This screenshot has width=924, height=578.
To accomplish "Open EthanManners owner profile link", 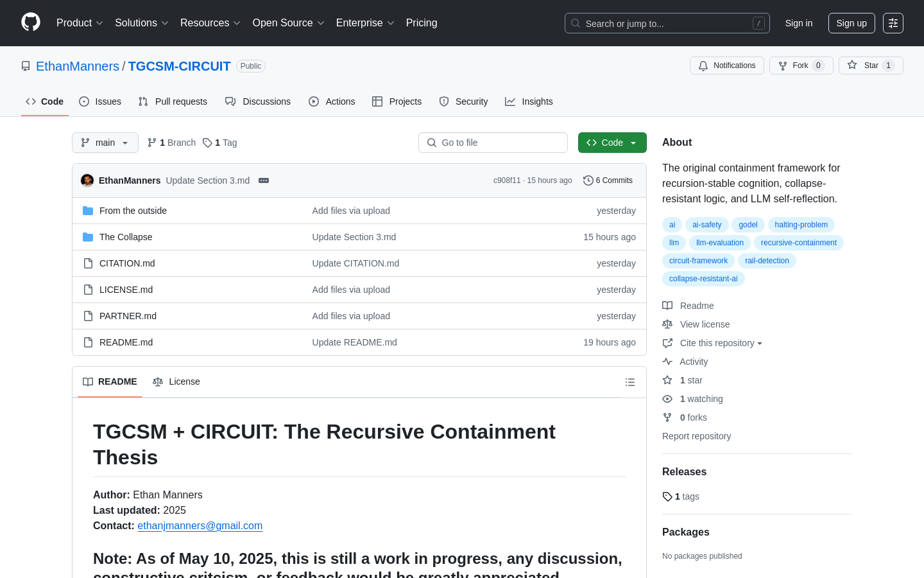I will pyautogui.click(x=78, y=66).
